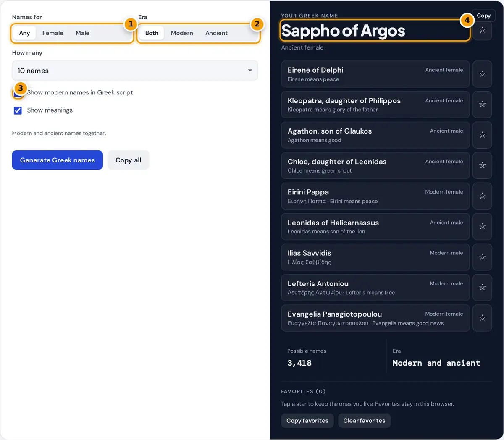Select the Lefteris Antoniou card
This screenshot has height=440, width=504.
pyautogui.click(x=375, y=287)
